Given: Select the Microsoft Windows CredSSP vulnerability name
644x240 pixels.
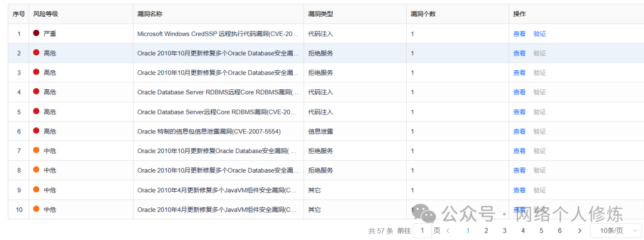Looking at the screenshot, I should click(218, 33).
